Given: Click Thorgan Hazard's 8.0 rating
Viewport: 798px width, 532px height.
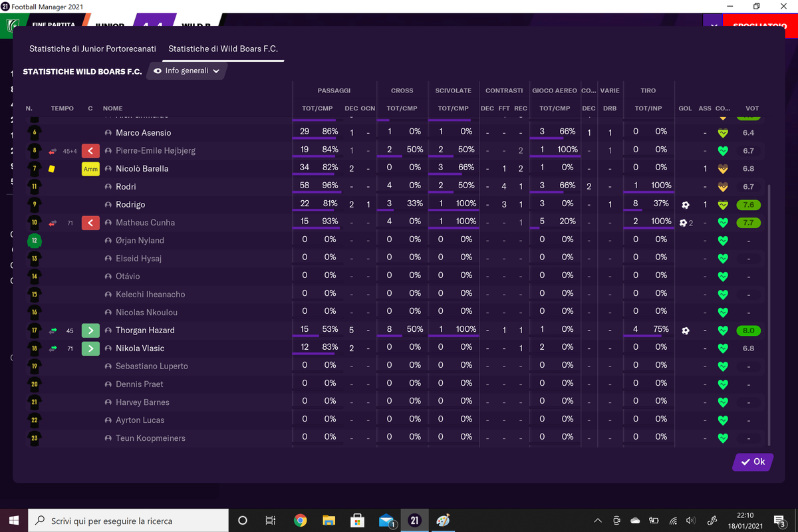Looking at the screenshot, I should click(x=748, y=331).
